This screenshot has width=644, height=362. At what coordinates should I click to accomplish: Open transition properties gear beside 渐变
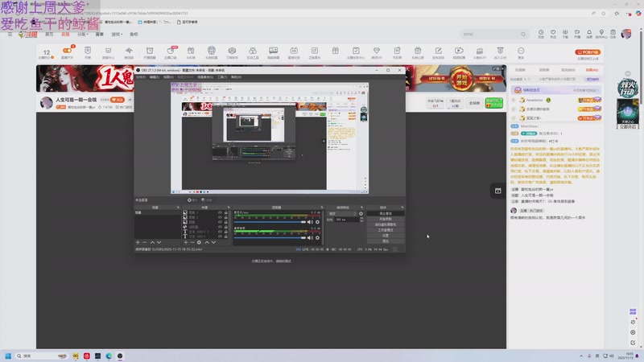(361, 213)
